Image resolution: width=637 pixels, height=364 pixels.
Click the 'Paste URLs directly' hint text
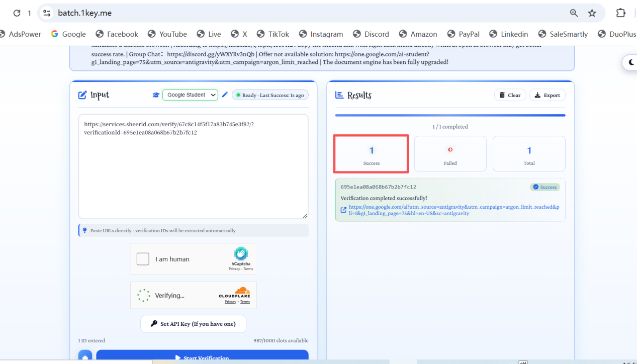click(x=163, y=230)
